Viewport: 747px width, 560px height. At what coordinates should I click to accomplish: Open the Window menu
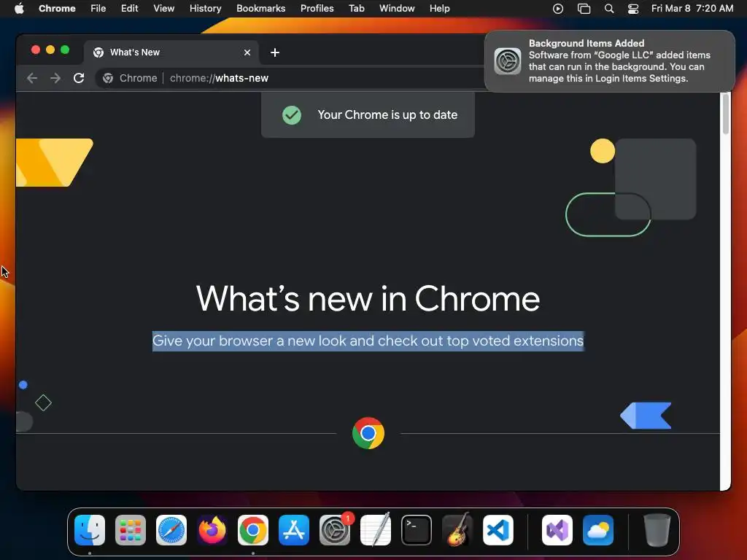point(397,8)
